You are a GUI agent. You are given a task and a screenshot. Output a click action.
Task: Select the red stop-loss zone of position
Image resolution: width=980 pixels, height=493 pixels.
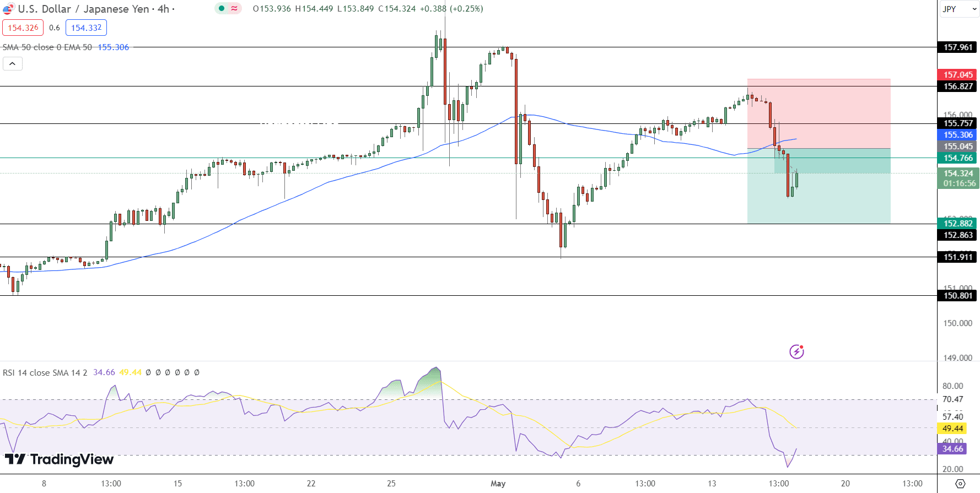[x=819, y=113]
